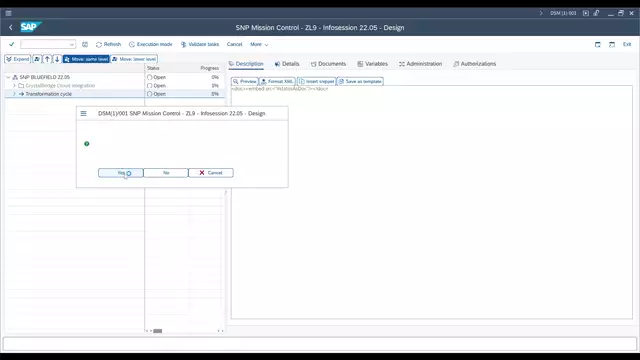Click the scroll-right arrows under Progress column
The width and height of the screenshot is (640, 360).
(220, 331)
